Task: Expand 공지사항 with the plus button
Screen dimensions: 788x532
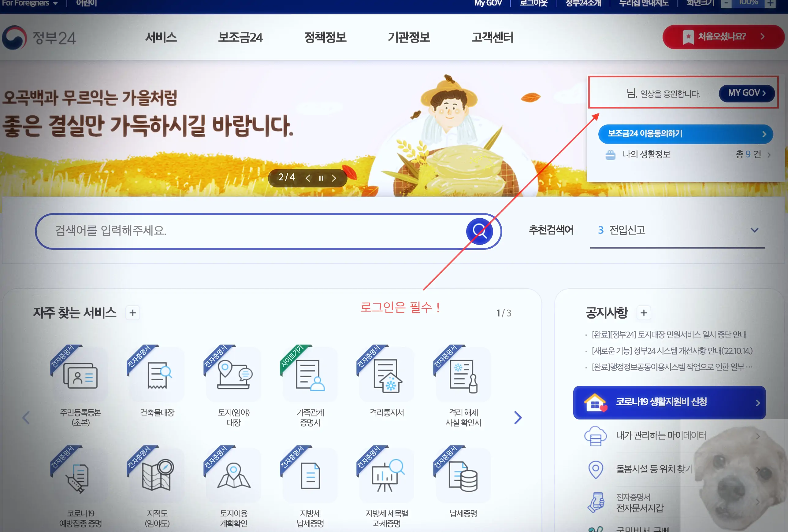Action: (x=644, y=313)
